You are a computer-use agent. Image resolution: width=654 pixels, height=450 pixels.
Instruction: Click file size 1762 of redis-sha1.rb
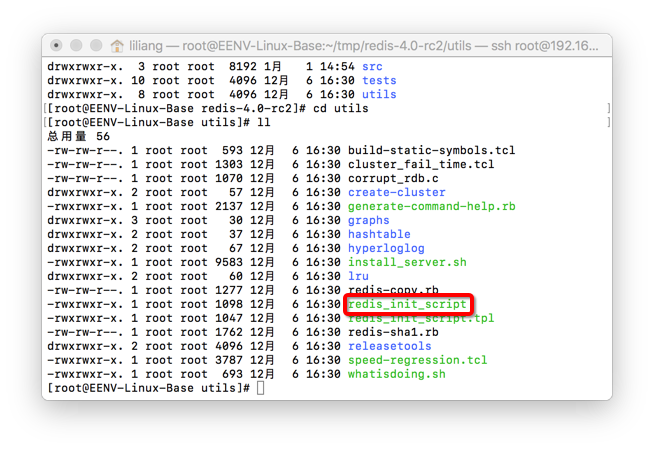(x=229, y=332)
